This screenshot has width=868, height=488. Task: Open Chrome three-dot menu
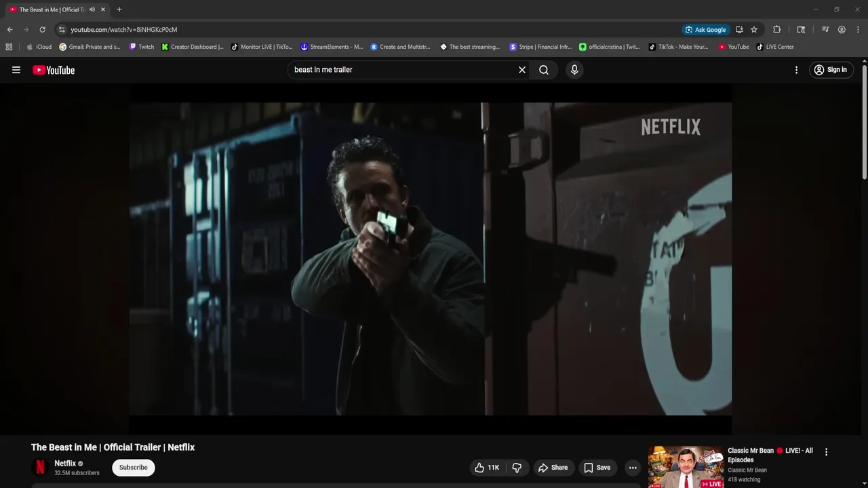859,30
